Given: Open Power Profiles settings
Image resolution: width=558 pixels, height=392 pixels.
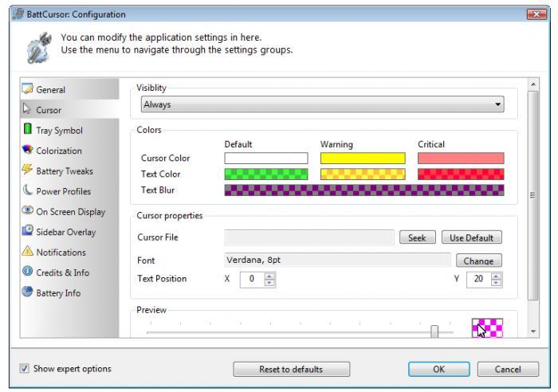Looking at the screenshot, I should (x=70, y=190).
